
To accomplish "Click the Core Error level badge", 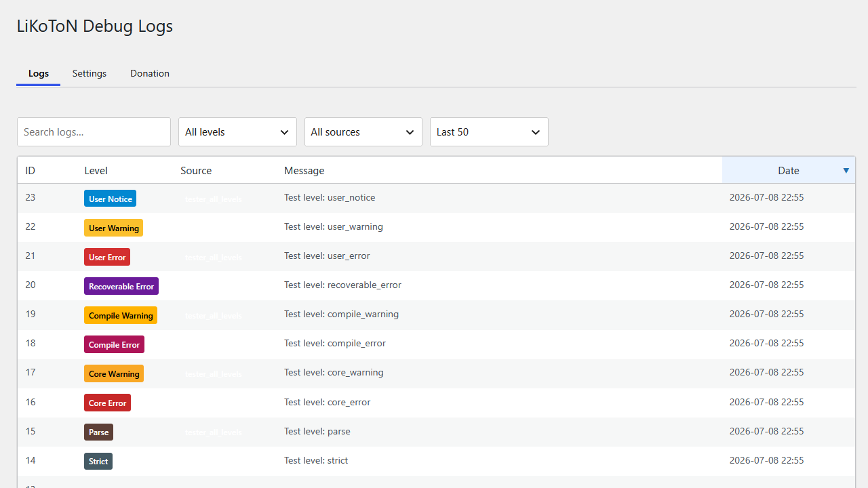I will (x=107, y=403).
